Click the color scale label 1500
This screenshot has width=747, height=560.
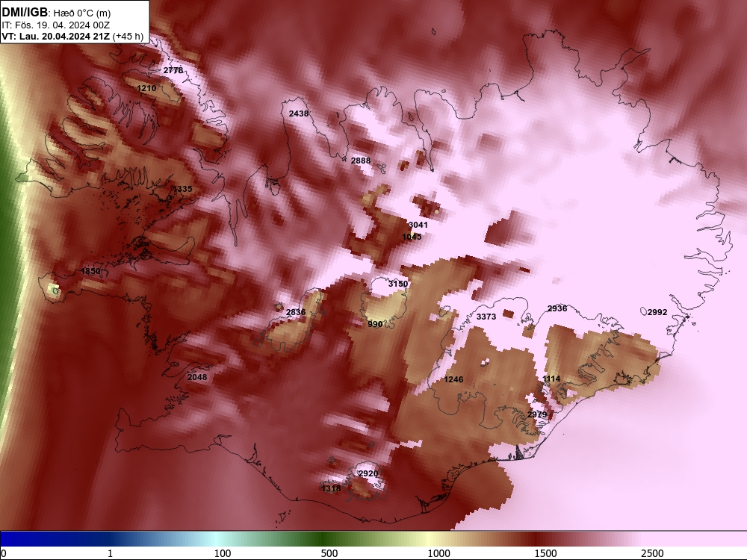point(545,553)
